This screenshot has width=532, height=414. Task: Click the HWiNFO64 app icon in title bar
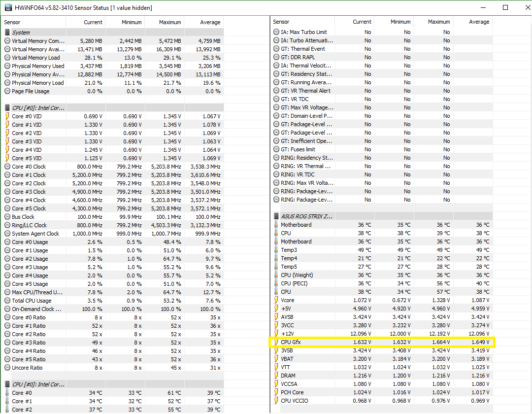8,7
